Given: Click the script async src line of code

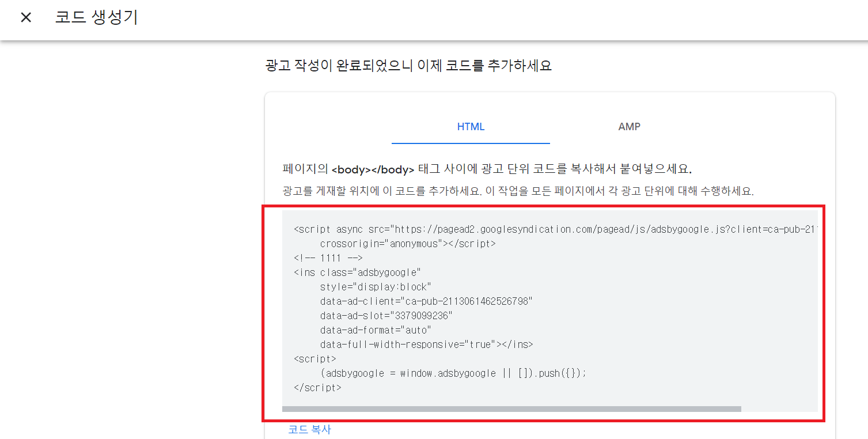Looking at the screenshot, I should tap(555, 229).
